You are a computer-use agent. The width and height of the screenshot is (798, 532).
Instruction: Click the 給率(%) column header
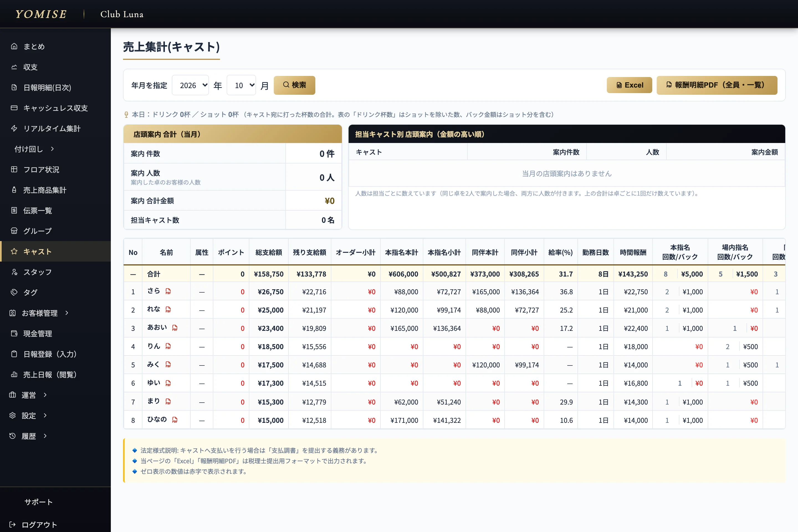561,252
